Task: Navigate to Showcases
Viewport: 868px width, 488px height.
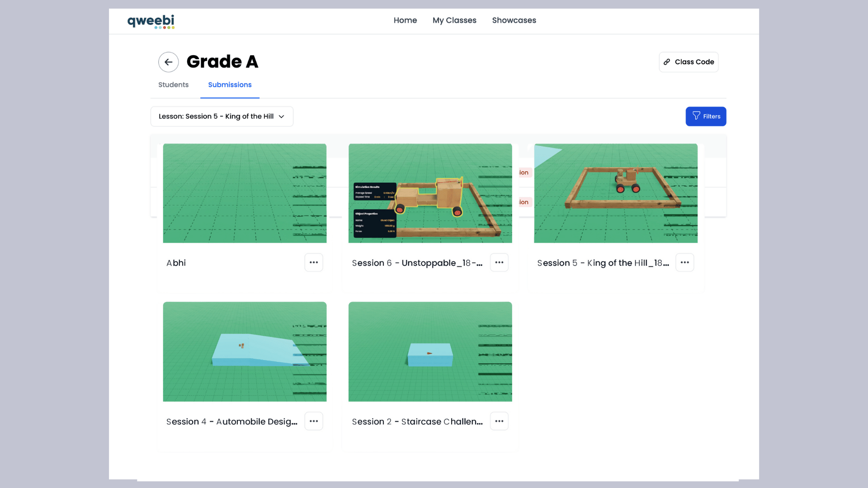Action: pyautogui.click(x=514, y=20)
